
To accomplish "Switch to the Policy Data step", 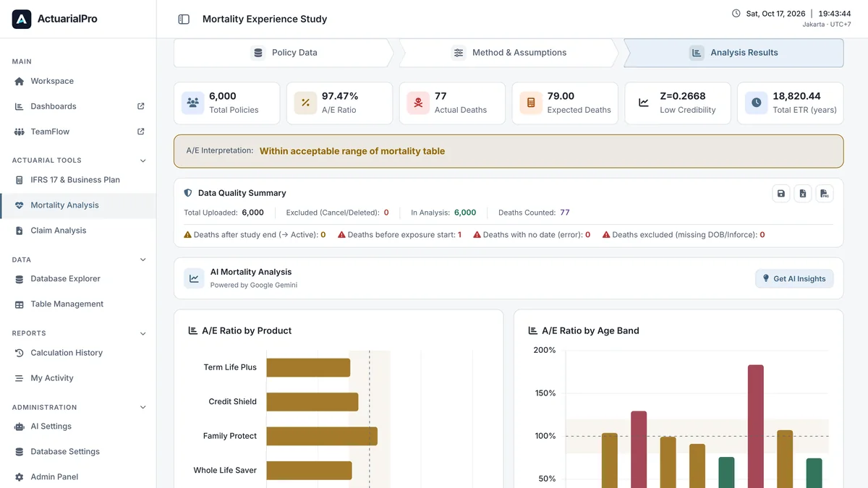I will tap(284, 53).
